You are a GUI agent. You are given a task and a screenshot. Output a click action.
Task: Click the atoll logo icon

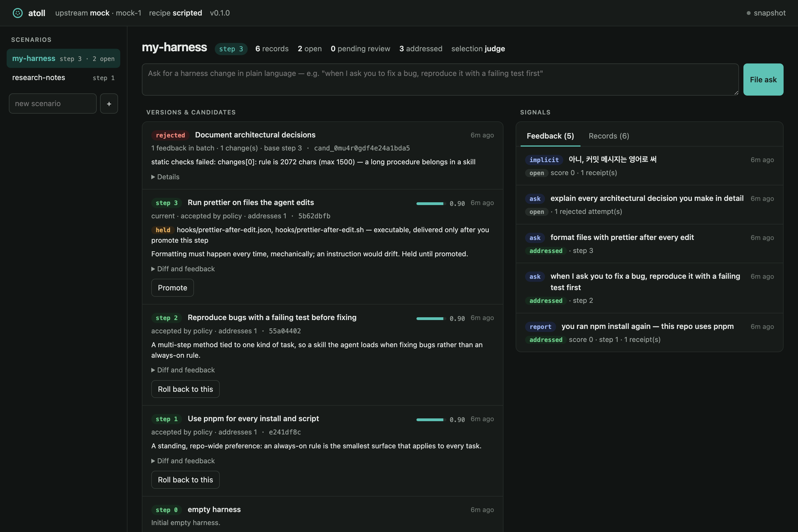point(18,13)
